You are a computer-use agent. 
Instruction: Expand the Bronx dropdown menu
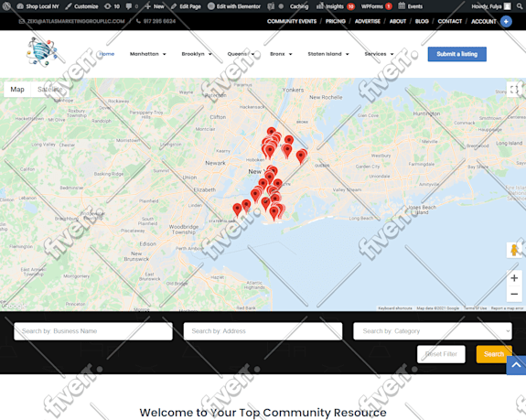point(281,54)
